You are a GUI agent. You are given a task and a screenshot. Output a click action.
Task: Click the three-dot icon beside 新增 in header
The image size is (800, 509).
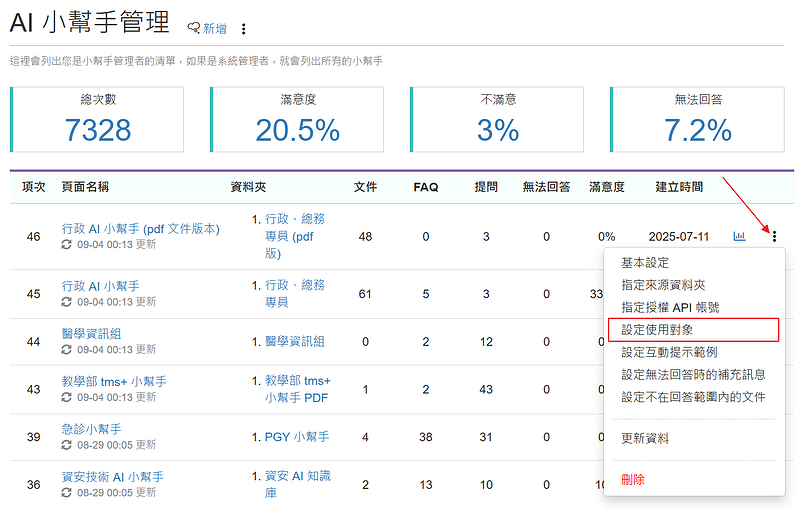[243, 29]
